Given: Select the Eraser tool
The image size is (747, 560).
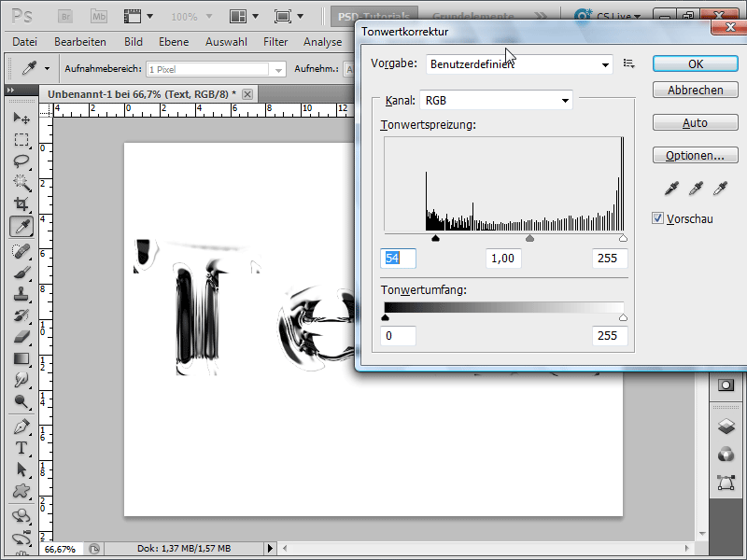Looking at the screenshot, I should [x=21, y=337].
